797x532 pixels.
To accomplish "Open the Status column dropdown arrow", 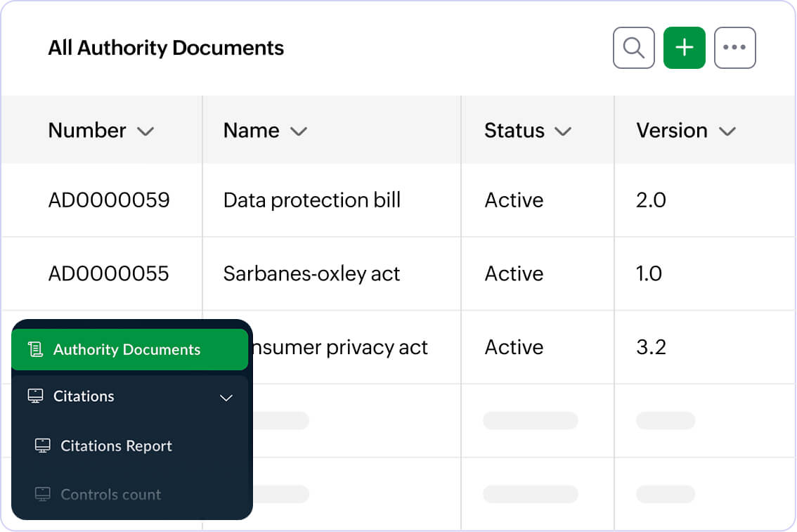I will click(x=563, y=131).
